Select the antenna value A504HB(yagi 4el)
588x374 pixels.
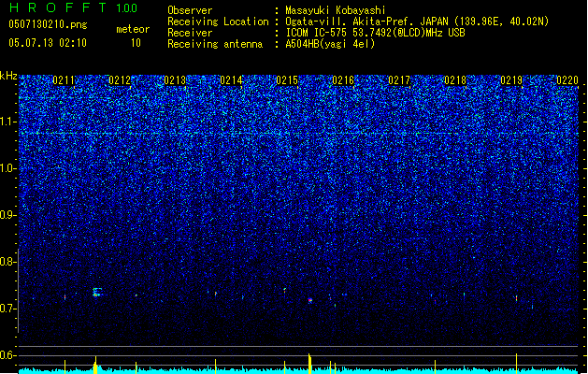point(330,44)
